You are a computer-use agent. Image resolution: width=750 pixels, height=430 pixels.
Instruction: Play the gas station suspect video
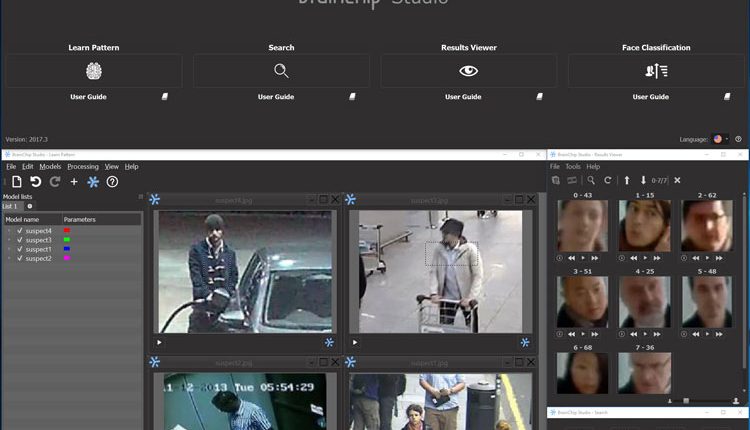159,342
